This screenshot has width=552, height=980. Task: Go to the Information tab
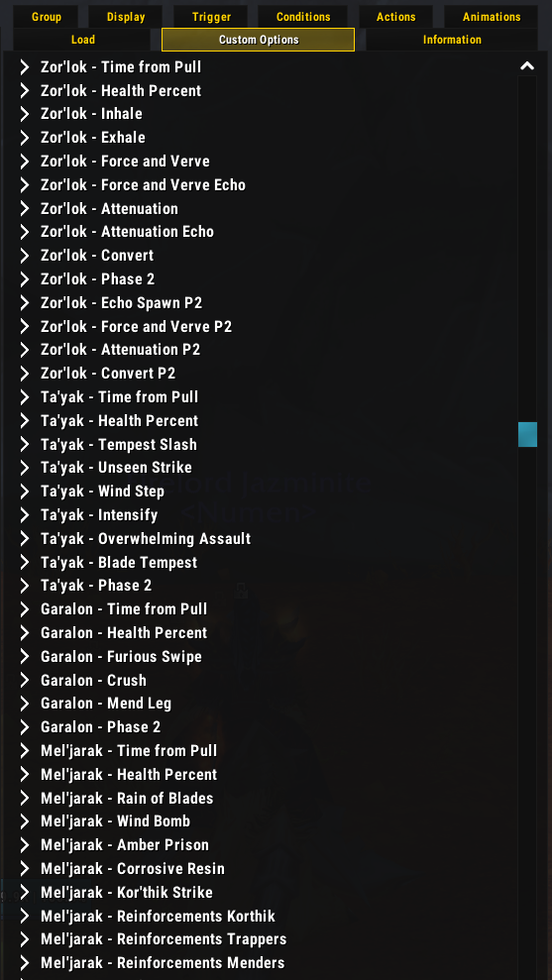point(452,40)
